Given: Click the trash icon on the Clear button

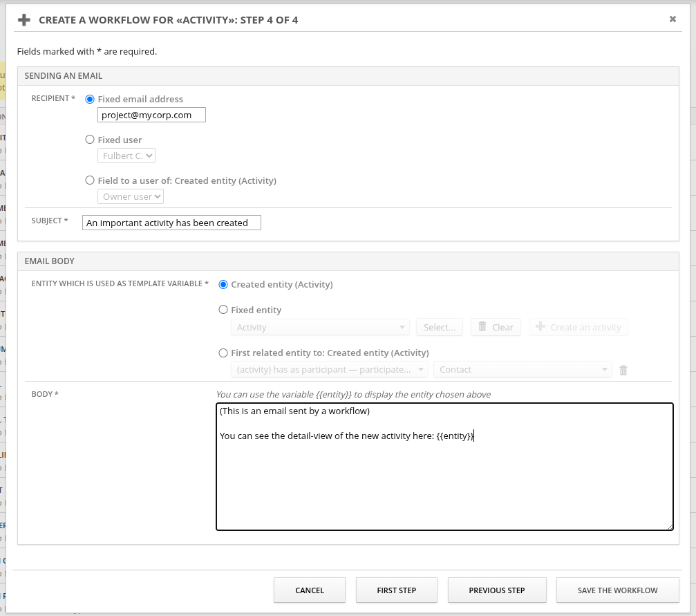Looking at the screenshot, I should [482, 326].
